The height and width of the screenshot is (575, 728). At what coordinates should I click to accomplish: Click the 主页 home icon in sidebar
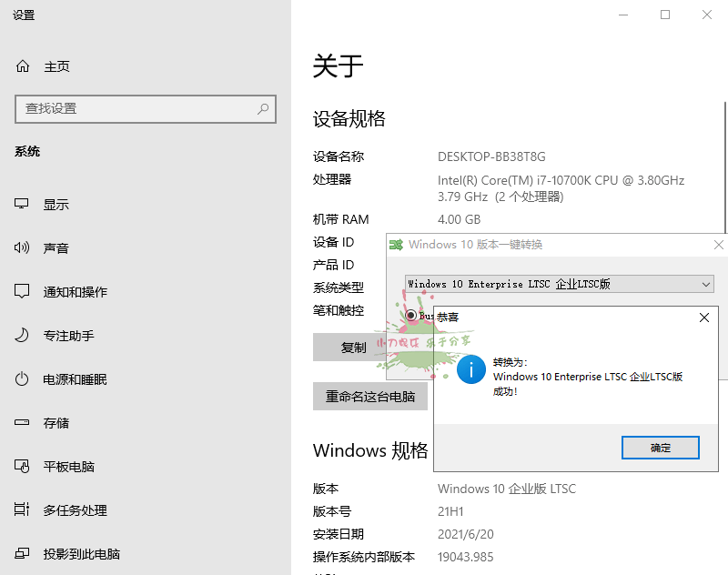[x=23, y=66]
